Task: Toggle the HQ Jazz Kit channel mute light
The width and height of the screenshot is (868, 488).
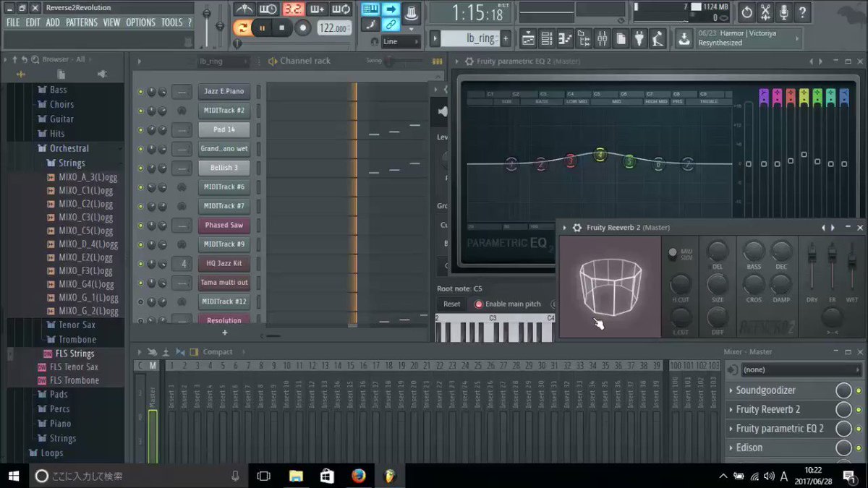Action: tap(140, 264)
